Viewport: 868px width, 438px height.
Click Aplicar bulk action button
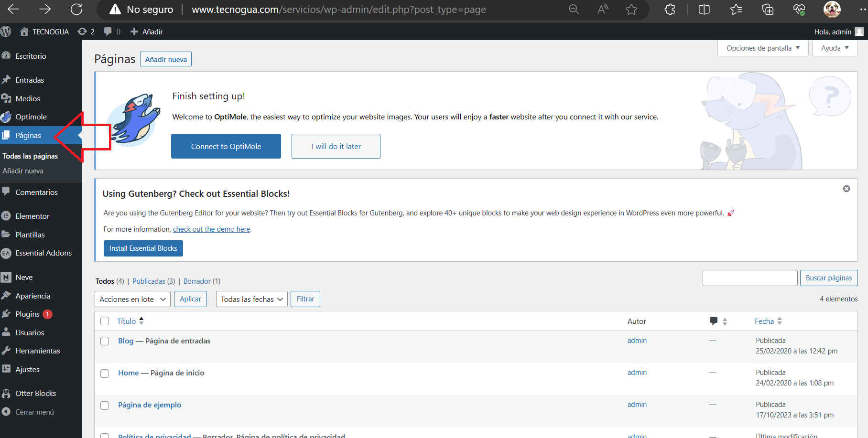190,299
